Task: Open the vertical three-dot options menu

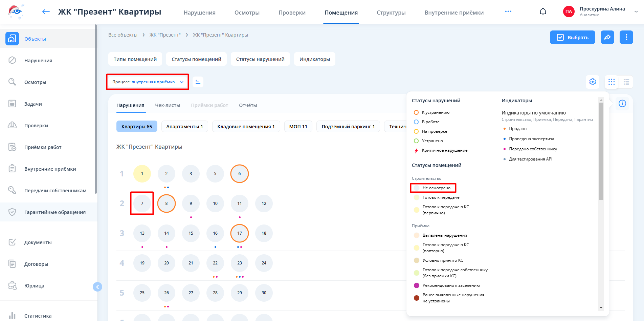Action: (x=626, y=37)
